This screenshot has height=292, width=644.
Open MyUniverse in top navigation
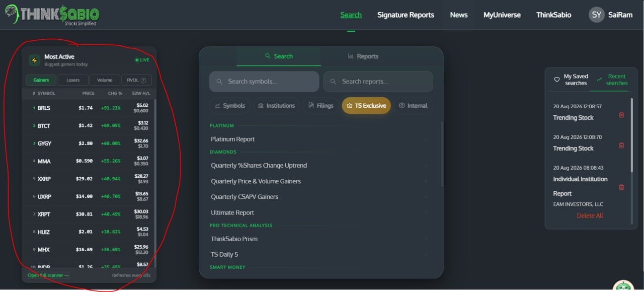(502, 15)
